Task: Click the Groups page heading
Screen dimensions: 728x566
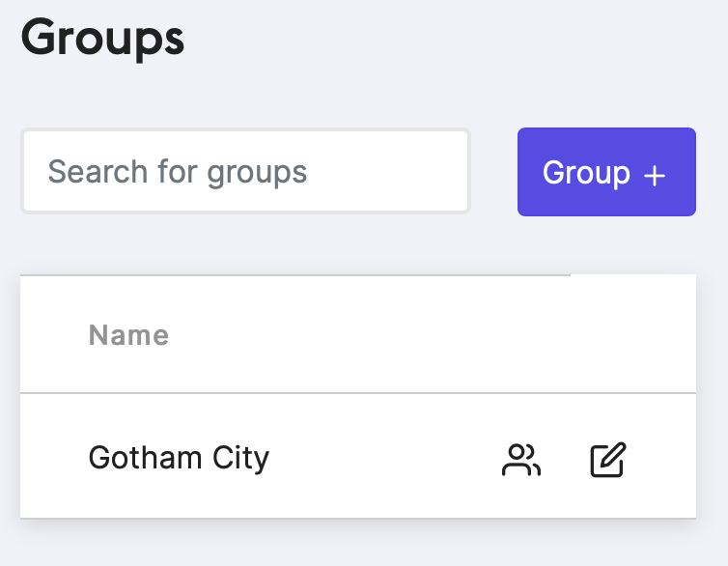Action: click(102, 39)
